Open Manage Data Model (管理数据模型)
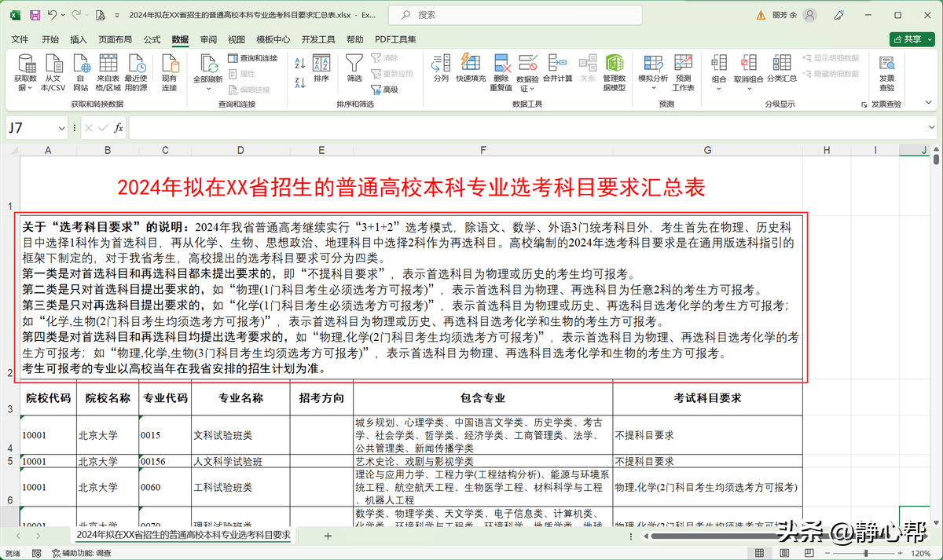The image size is (943, 560). pyautogui.click(x=614, y=73)
